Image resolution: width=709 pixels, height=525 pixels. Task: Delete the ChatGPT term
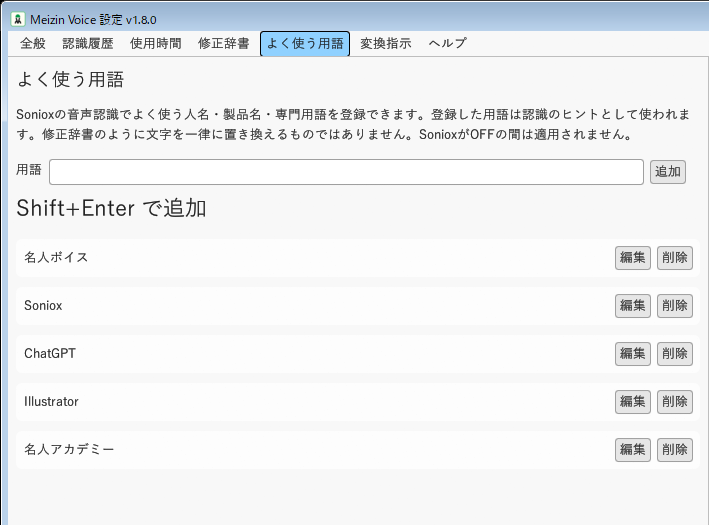point(675,354)
